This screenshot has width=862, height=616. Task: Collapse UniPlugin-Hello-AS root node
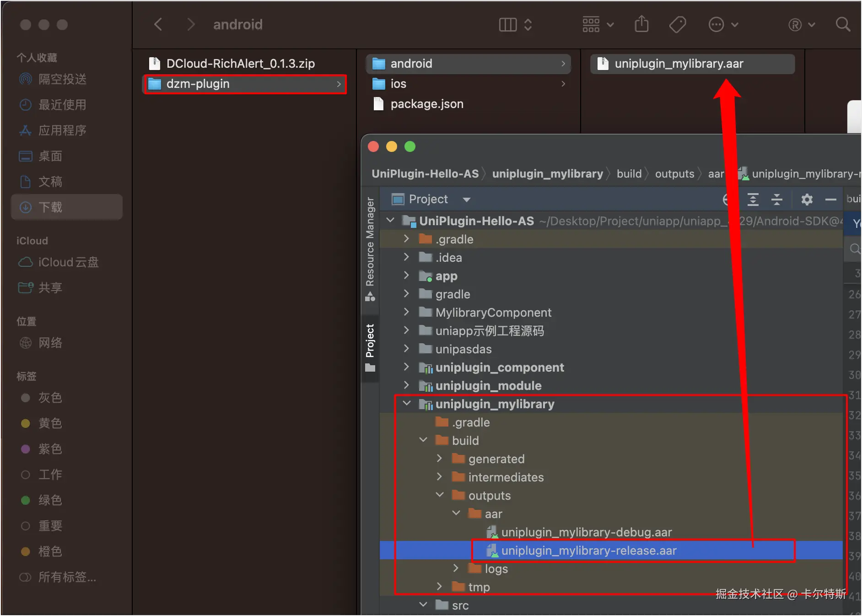[390, 221]
